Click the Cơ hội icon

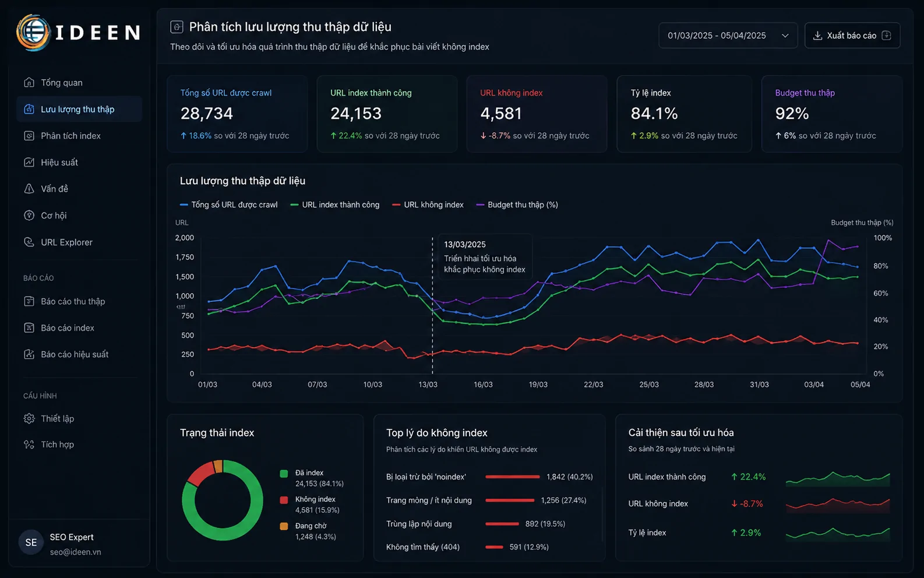tap(29, 216)
